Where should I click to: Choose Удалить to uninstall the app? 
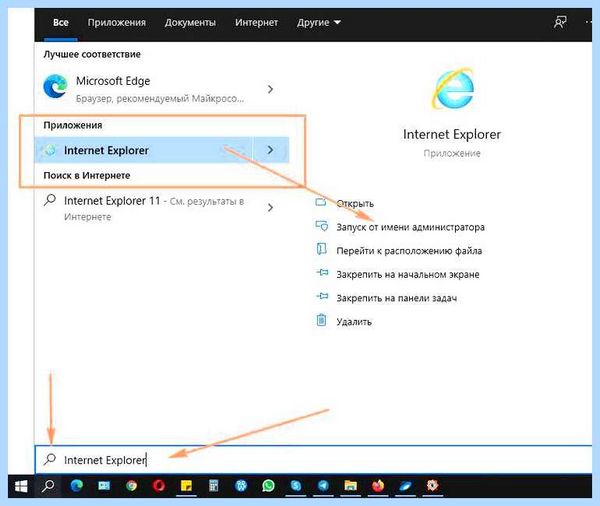coord(354,322)
